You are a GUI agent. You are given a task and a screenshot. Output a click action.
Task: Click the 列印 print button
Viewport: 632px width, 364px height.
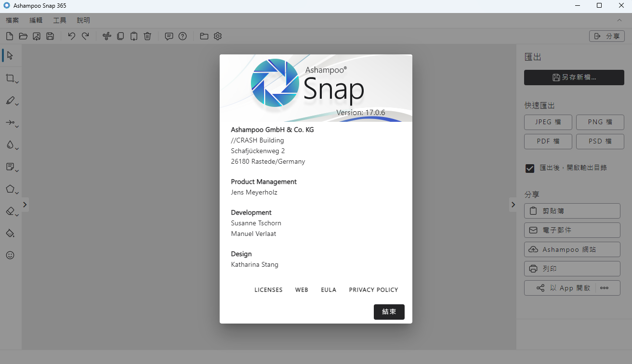[572, 269]
